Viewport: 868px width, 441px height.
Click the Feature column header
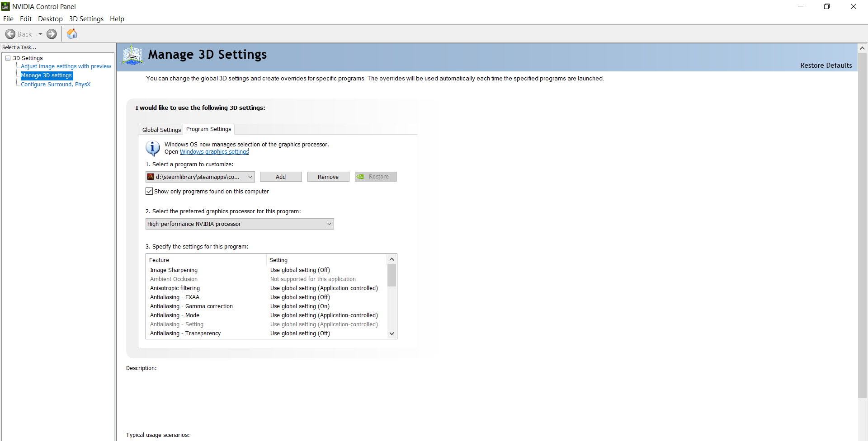[x=207, y=260]
